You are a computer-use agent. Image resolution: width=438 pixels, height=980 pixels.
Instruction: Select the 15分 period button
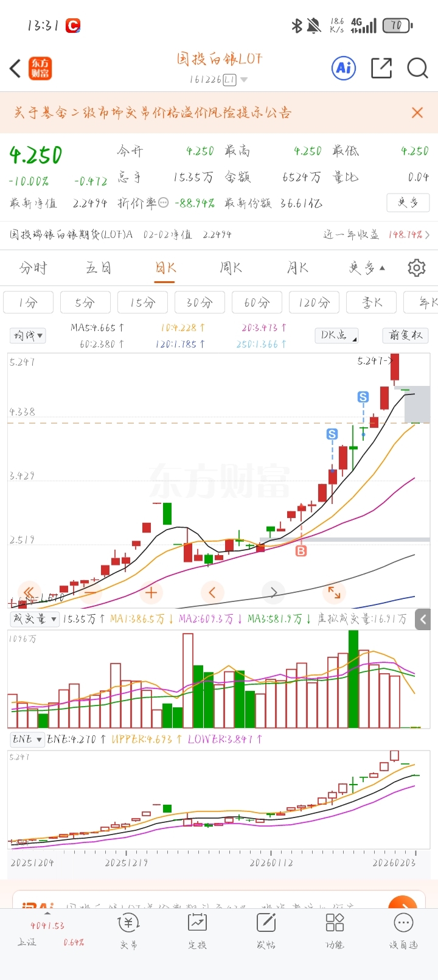tap(142, 303)
